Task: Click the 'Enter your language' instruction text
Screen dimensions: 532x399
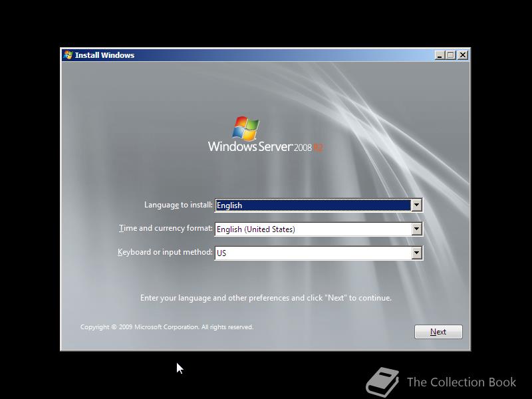Action: coord(265,298)
